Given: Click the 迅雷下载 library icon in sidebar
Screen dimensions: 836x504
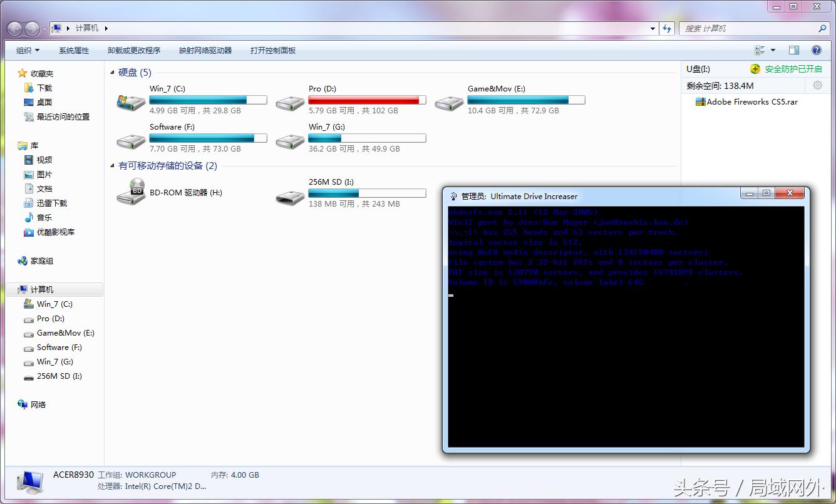Looking at the screenshot, I should [x=29, y=203].
